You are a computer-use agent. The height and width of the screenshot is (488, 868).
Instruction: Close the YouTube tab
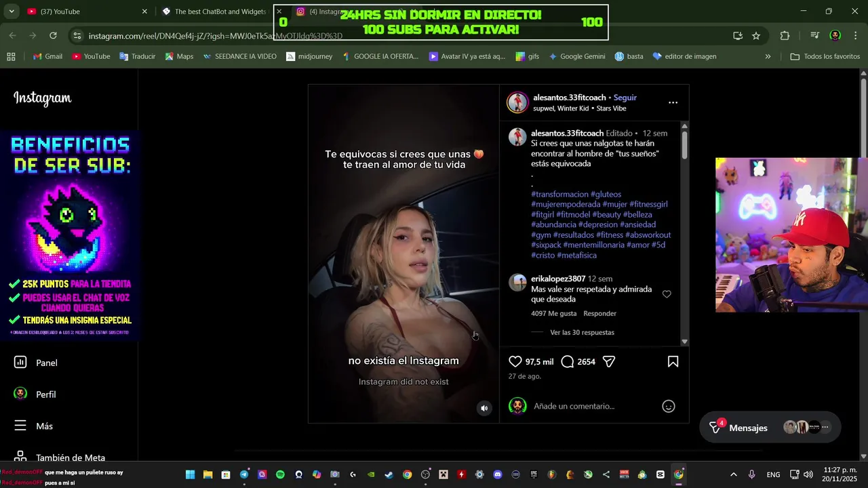(144, 12)
